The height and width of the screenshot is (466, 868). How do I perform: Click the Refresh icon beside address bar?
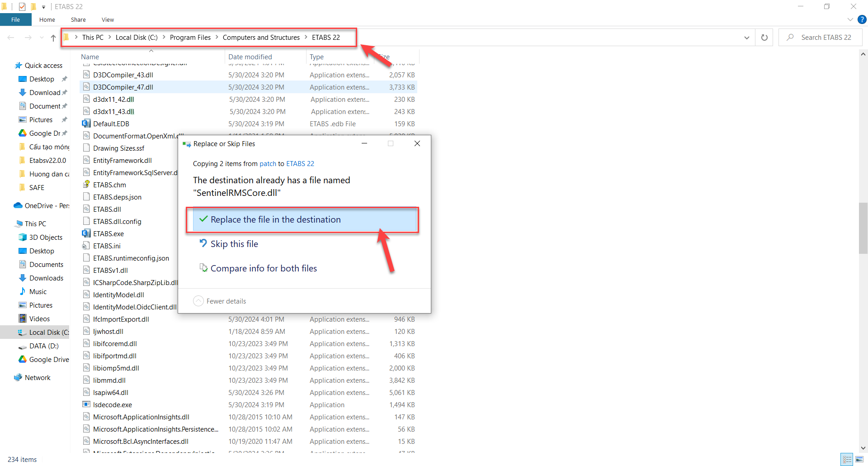tap(764, 38)
